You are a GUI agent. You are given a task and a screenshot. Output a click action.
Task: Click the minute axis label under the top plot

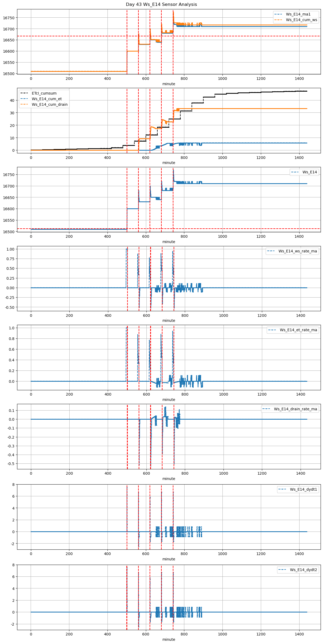pos(169,84)
